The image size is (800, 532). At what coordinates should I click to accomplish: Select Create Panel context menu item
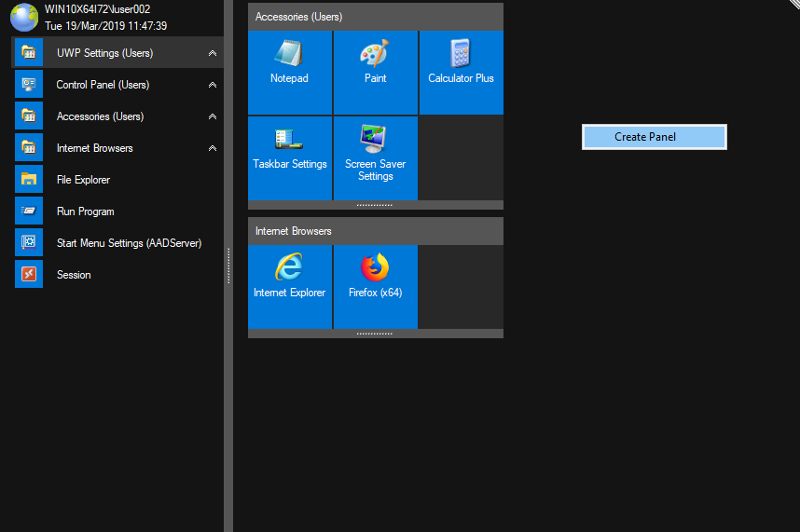pyautogui.click(x=654, y=137)
